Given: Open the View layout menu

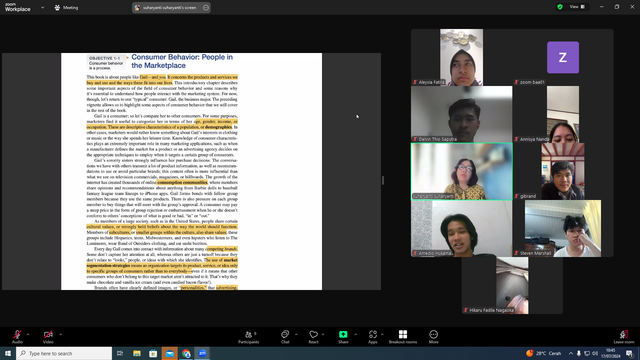Looking at the screenshot, I should tap(577, 7).
